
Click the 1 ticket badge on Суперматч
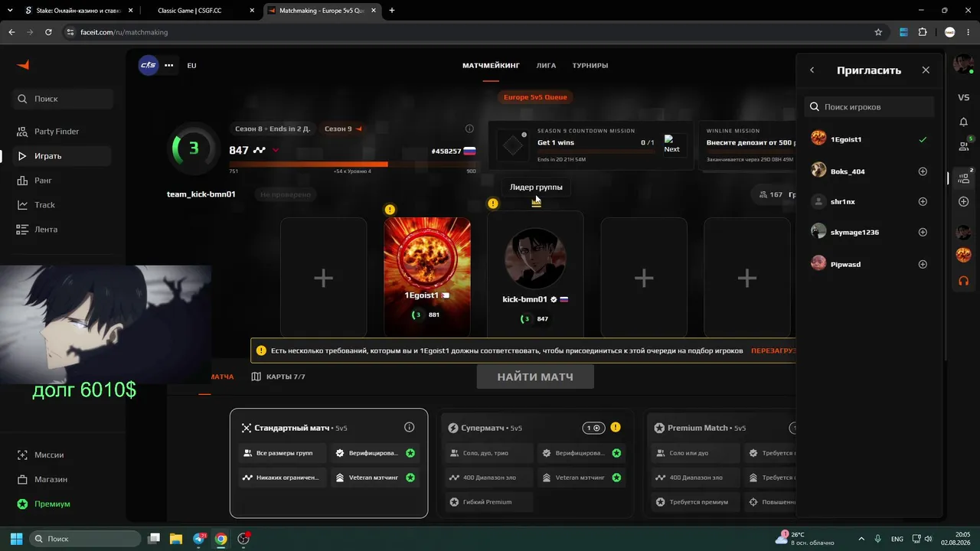coord(593,428)
